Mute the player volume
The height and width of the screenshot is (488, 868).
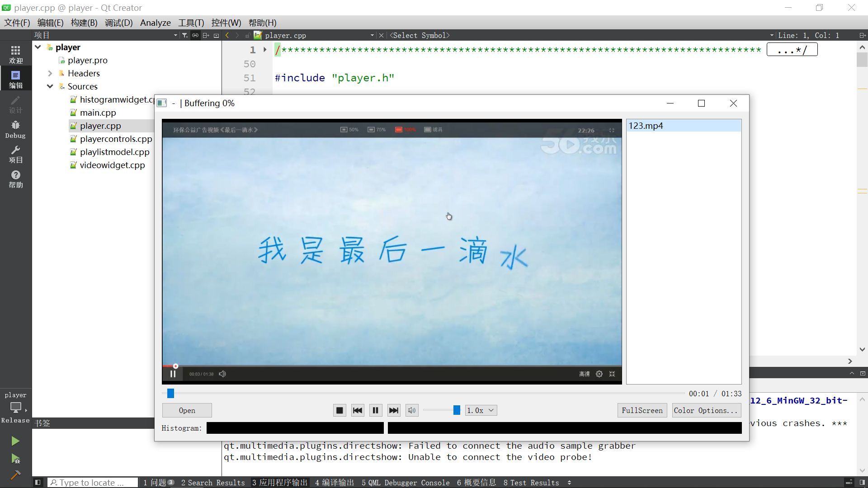coord(412,410)
